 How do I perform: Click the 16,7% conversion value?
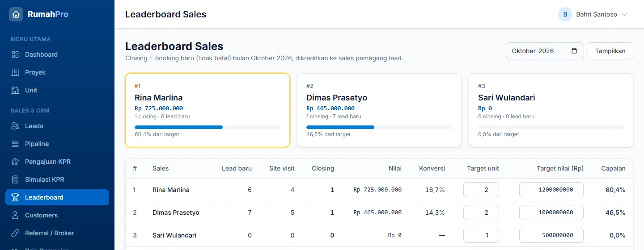pyautogui.click(x=435, y=190)
